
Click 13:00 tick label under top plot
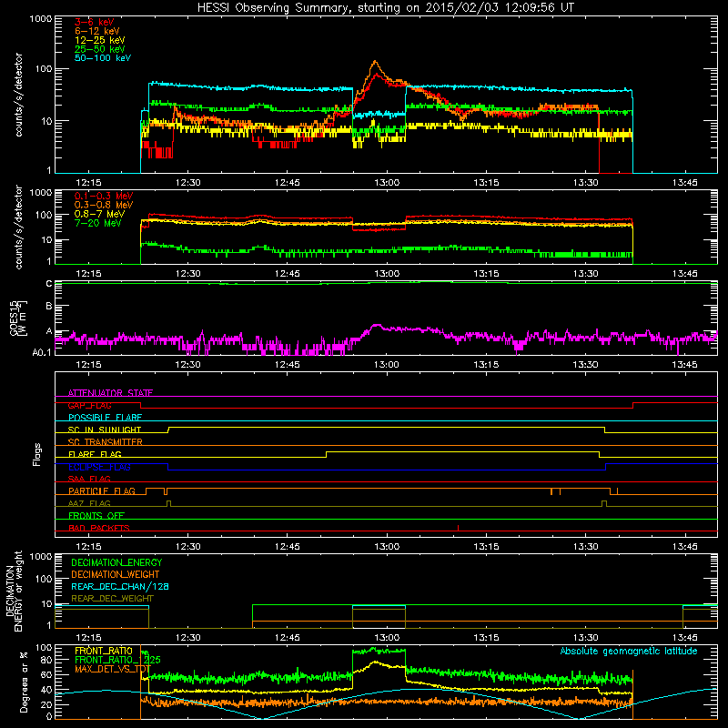click(386, 183)
